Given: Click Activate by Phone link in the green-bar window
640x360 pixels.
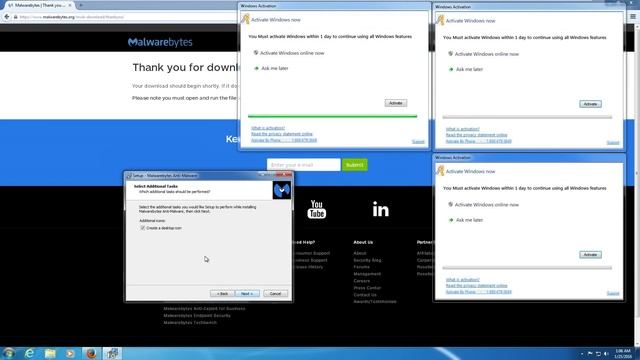Looking at the screenshot, I should tap(284, 140).
